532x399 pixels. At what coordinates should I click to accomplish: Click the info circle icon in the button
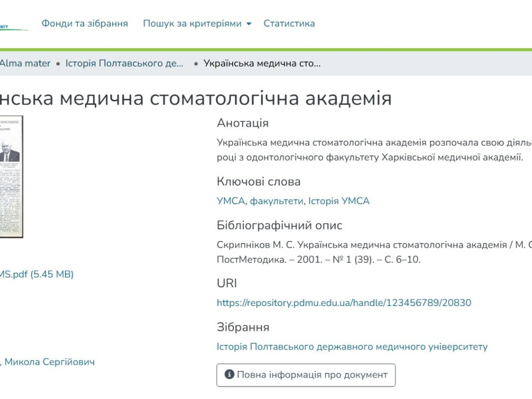click(x=229, y=375)
